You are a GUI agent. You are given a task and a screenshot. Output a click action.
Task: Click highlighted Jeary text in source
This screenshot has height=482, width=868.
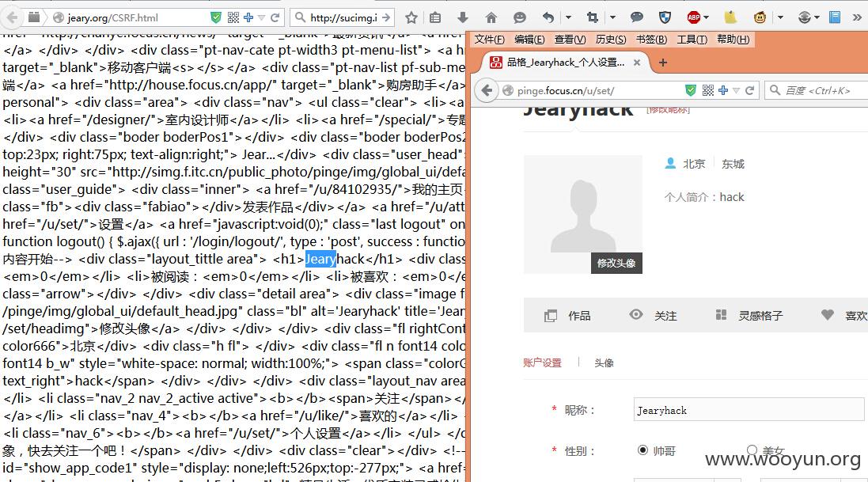tap(320, 259)
